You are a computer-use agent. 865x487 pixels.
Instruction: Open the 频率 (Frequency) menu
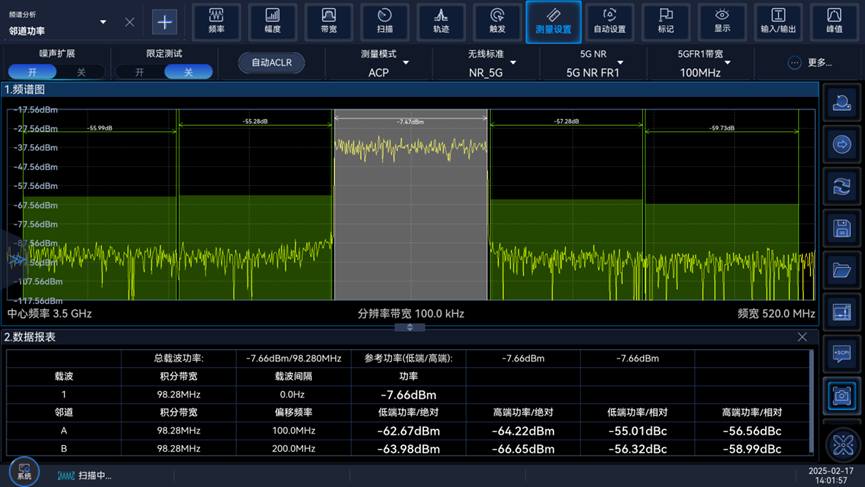tap(216, 21)
